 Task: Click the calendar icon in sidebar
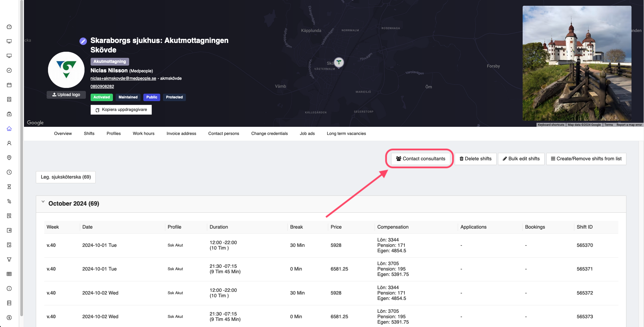[9, 85]
